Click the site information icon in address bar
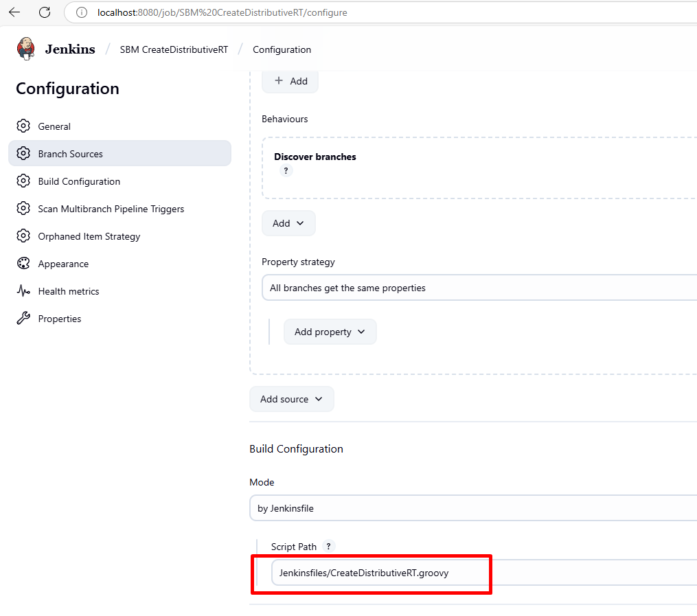The image size is (697, 616). click(82, 12)
